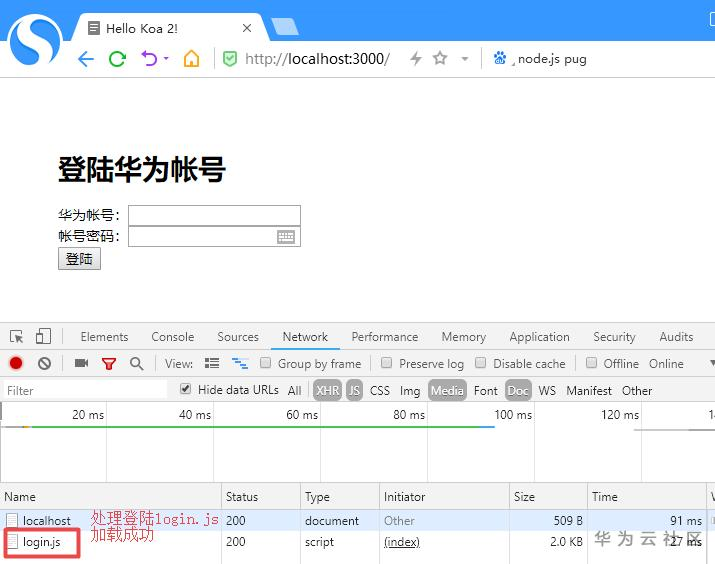Viewport: 715px width, 564px height.
Task: Bookmark page with the star icon
Action: pos(440,58)
